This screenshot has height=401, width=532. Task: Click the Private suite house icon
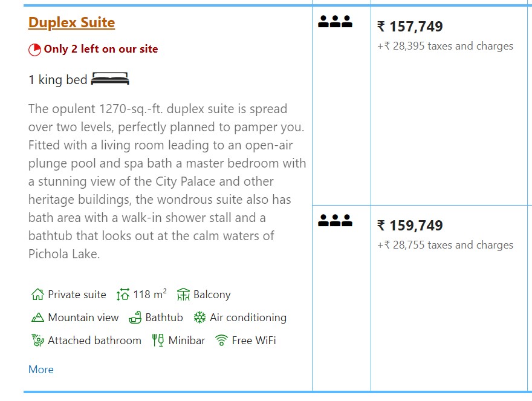[37, 295]
